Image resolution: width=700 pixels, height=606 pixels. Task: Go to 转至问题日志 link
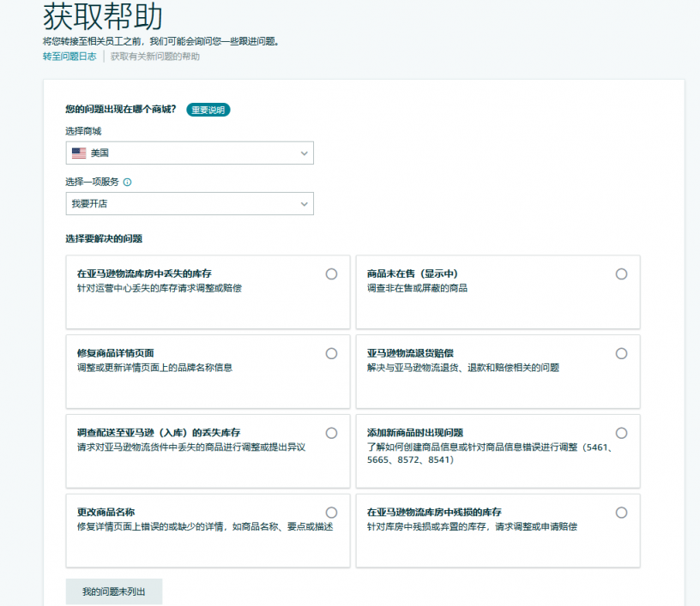click(x=69, y=57)
